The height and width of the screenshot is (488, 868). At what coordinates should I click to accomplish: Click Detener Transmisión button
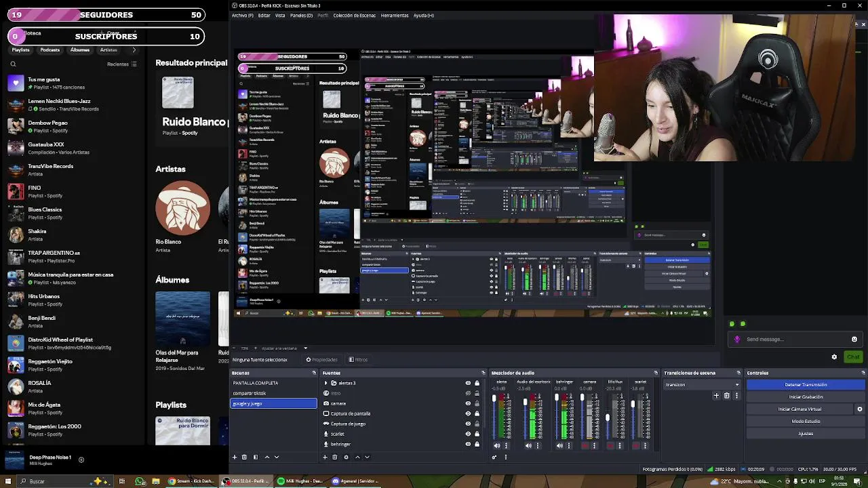806,385
